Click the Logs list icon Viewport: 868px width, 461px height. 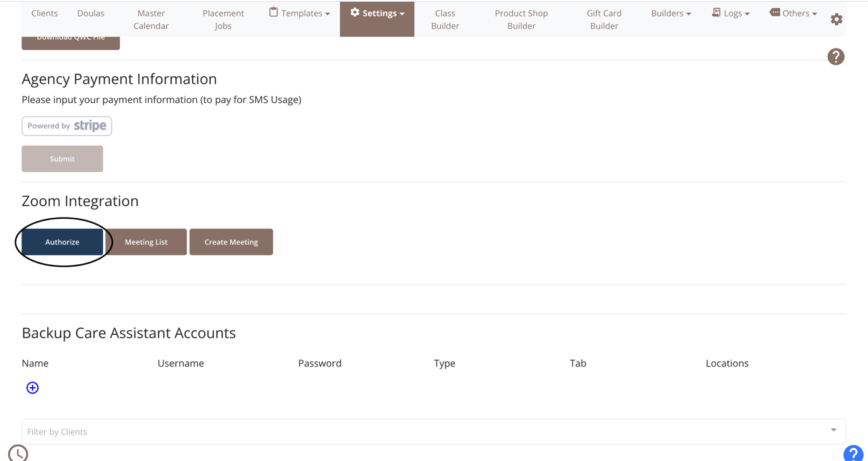click(x=715, y=12)
